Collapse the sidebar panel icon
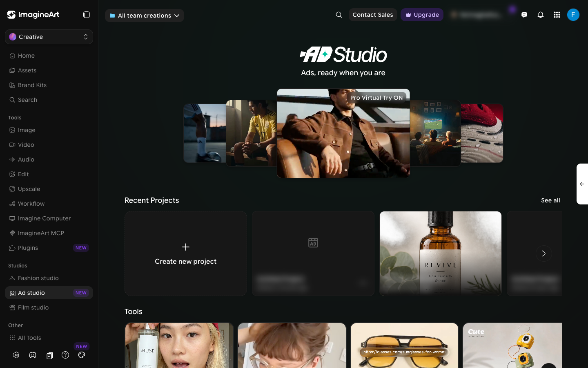This screenshot has height=368, width=588. (87, 15)
